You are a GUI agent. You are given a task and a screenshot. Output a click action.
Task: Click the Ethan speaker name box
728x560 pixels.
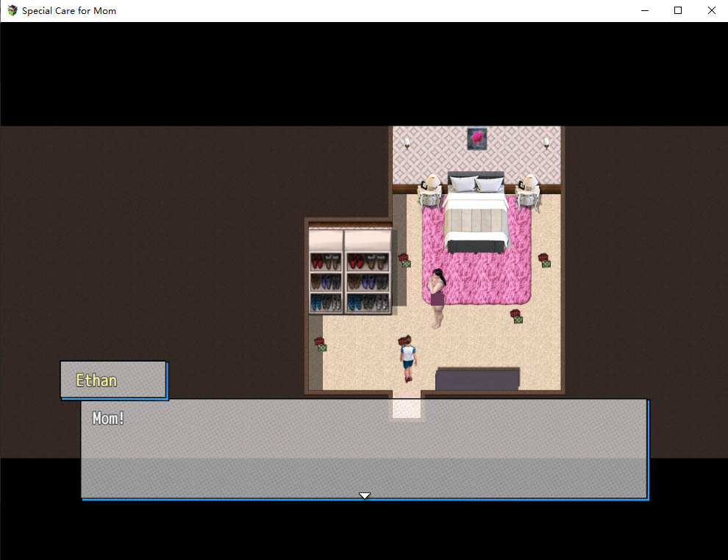tap(113, 380)
